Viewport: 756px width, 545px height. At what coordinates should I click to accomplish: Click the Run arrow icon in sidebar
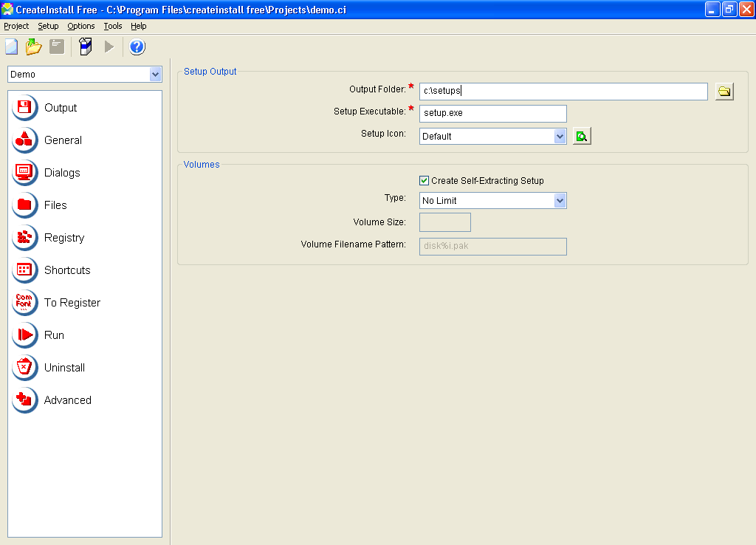[24, 335]
